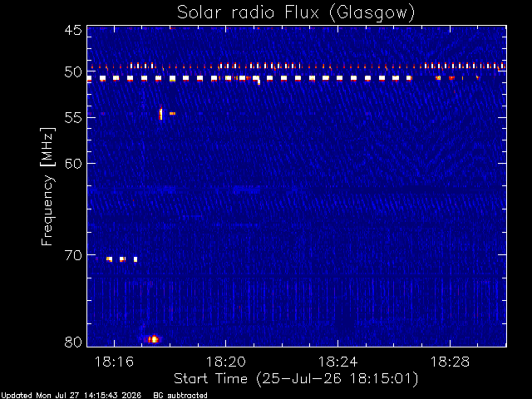Image resolution: width=532 pixels, height=399 pixels.
Task: Click the 18:20 time axis label
Action: click(225, 362)
